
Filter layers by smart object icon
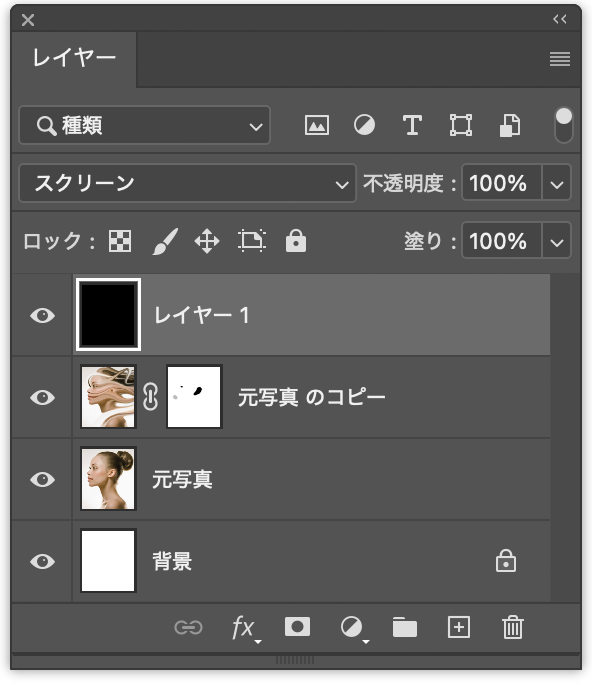point(510,126)
